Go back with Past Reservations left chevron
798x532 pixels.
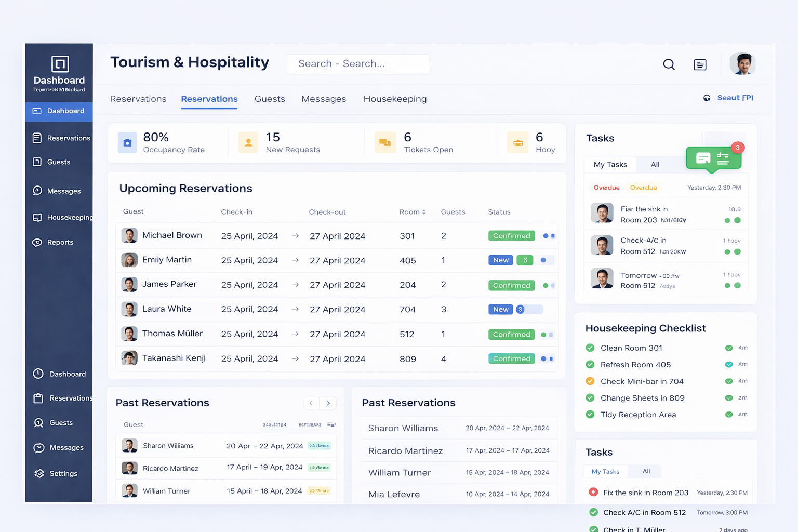(311, 403)
